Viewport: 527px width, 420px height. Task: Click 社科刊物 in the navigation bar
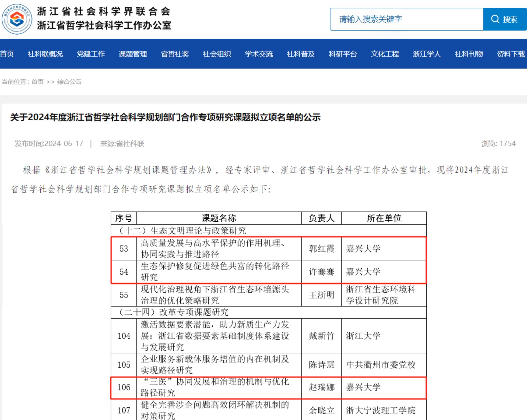coord(469,54)
